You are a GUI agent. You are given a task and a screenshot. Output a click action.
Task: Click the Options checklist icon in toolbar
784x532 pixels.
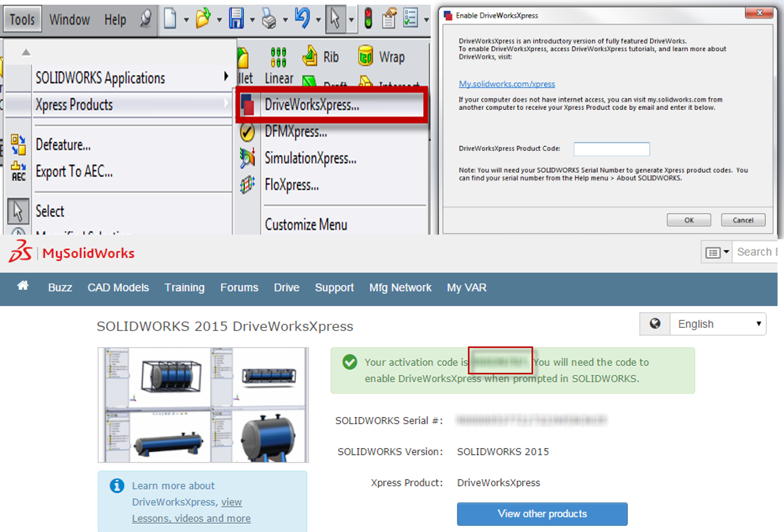410,19
